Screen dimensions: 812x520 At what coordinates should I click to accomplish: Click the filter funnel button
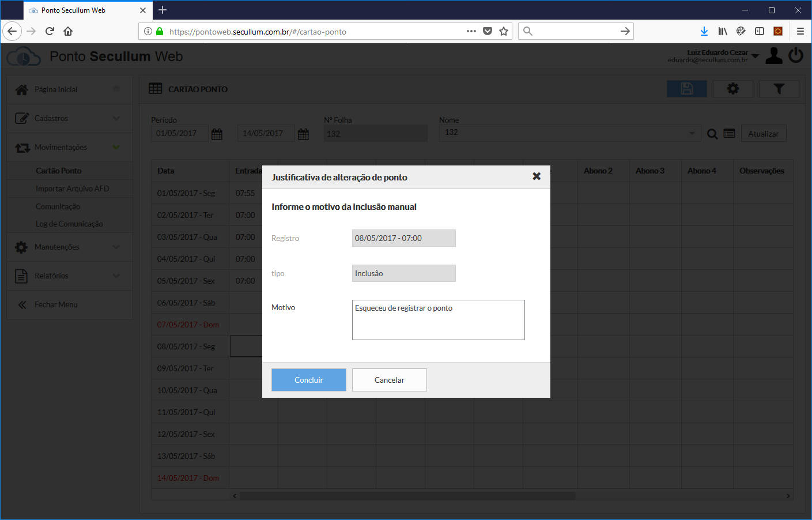click(x=779, y=89)
